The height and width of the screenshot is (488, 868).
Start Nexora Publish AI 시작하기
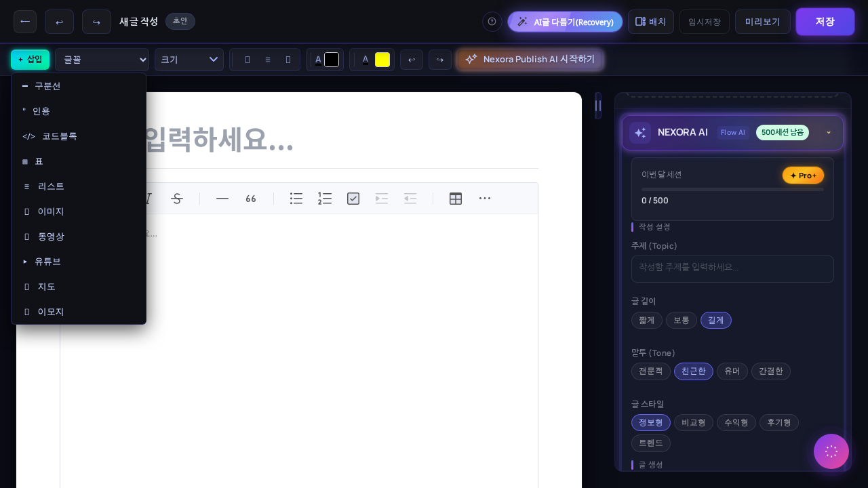coord(530,60)
